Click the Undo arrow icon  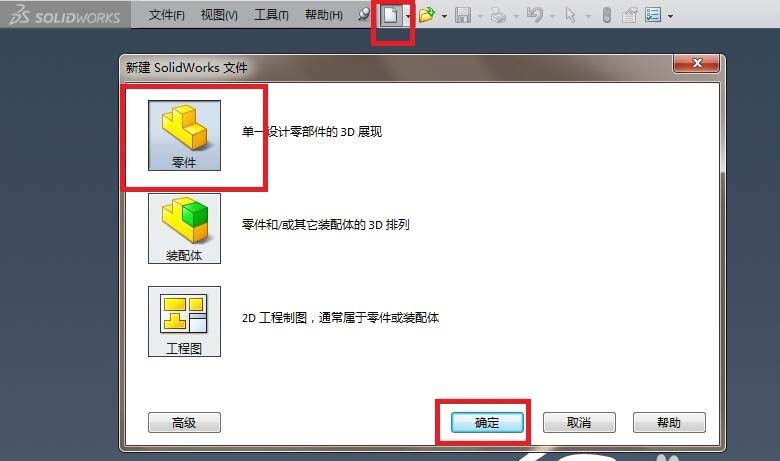click(x=535, y=15)
